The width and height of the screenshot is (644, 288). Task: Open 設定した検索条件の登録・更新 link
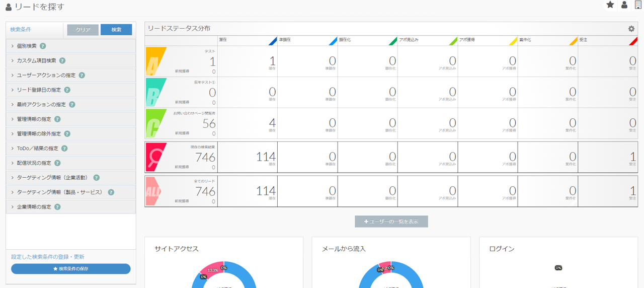(x=48, y=257)
